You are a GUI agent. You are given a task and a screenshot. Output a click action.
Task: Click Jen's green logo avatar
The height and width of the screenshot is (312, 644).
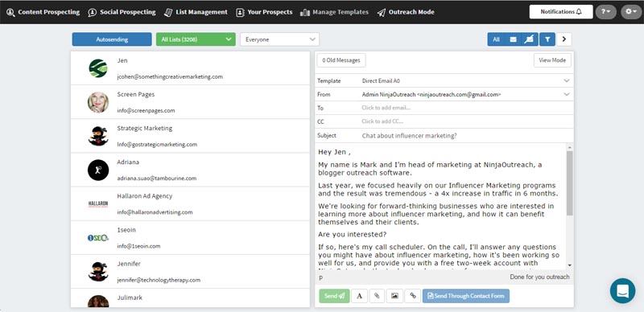(98, 68)
